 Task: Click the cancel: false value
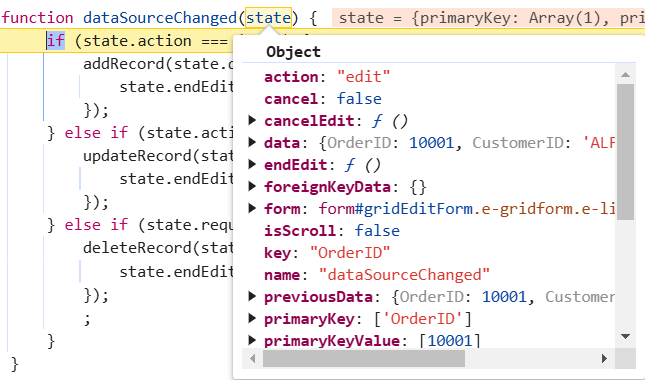359,99
